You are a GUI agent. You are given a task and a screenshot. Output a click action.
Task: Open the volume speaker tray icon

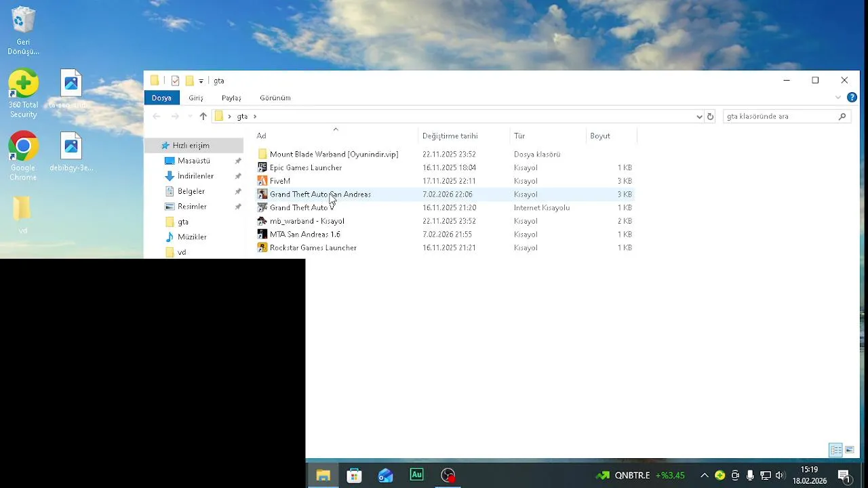[x=780, y=475]
